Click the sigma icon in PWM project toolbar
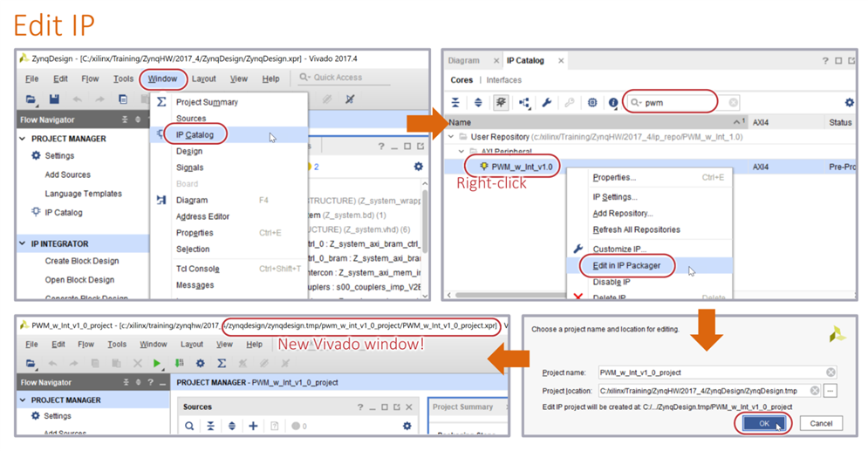Viewport: 868px width, 451px height. coord(222,364)
